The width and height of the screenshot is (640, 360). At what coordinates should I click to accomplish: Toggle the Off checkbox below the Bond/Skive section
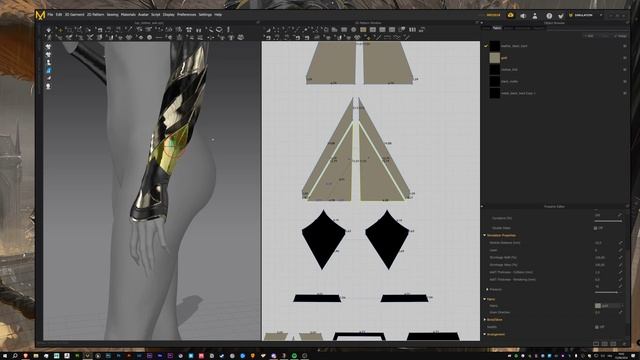pos(596,327)
